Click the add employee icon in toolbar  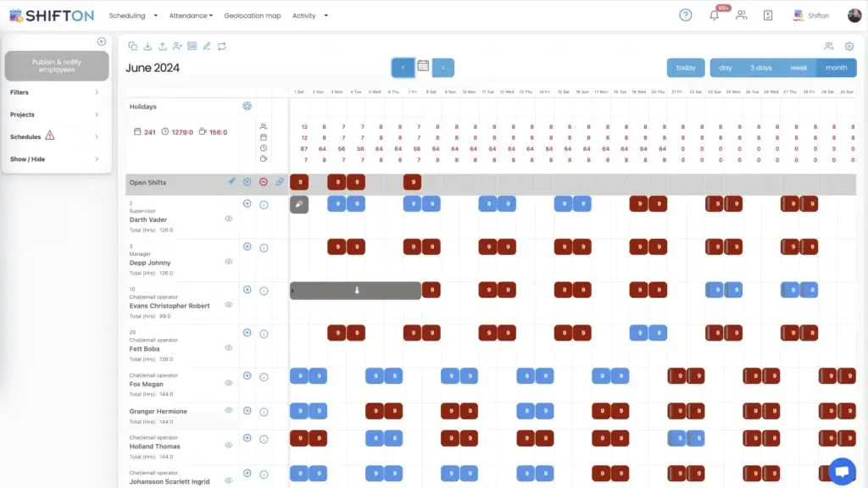point(177,47)
